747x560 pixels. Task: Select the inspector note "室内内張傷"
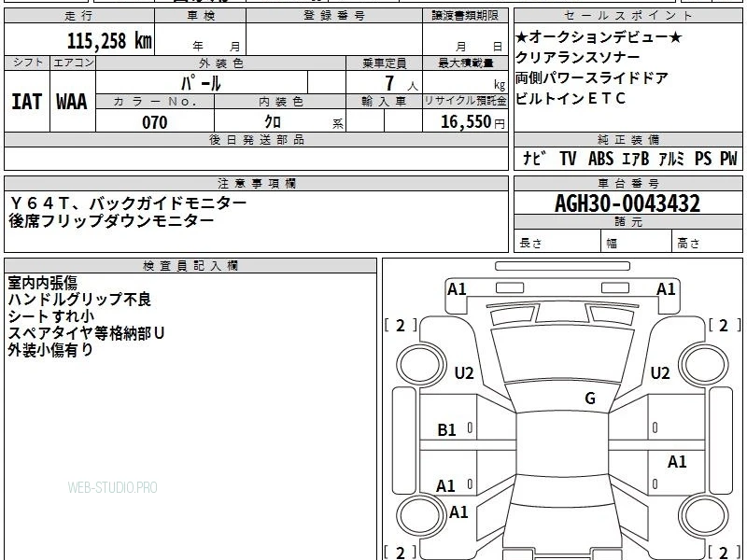42,283
